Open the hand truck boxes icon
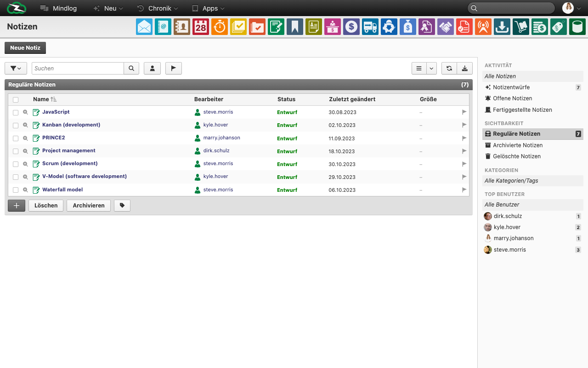 521,27
